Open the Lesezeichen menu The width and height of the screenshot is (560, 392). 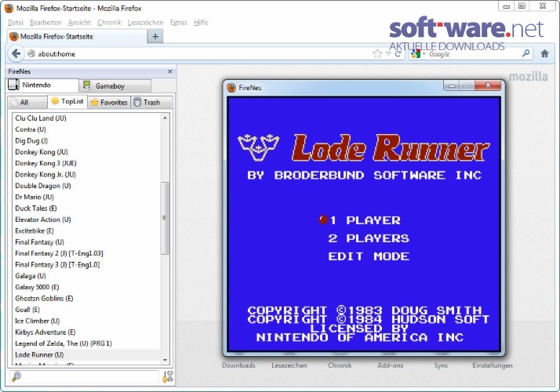click(x=145, y=23)
